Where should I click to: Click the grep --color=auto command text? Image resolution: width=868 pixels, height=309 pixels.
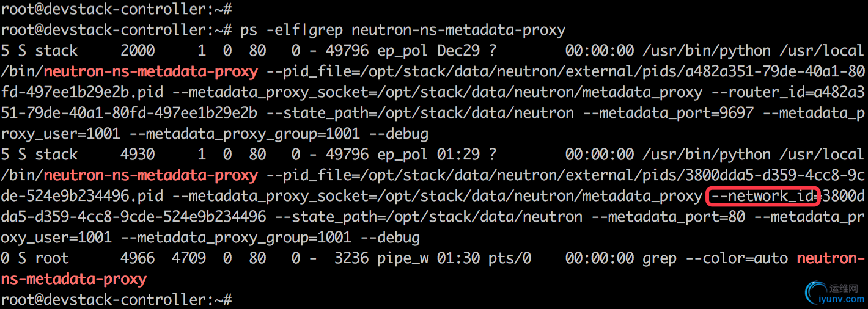(x=715, y=258)
